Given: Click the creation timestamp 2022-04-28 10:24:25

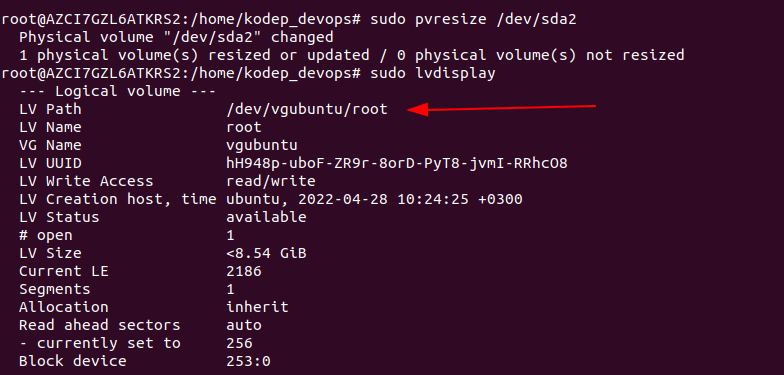Looking at the screenshot, I should tap(383, 199).
